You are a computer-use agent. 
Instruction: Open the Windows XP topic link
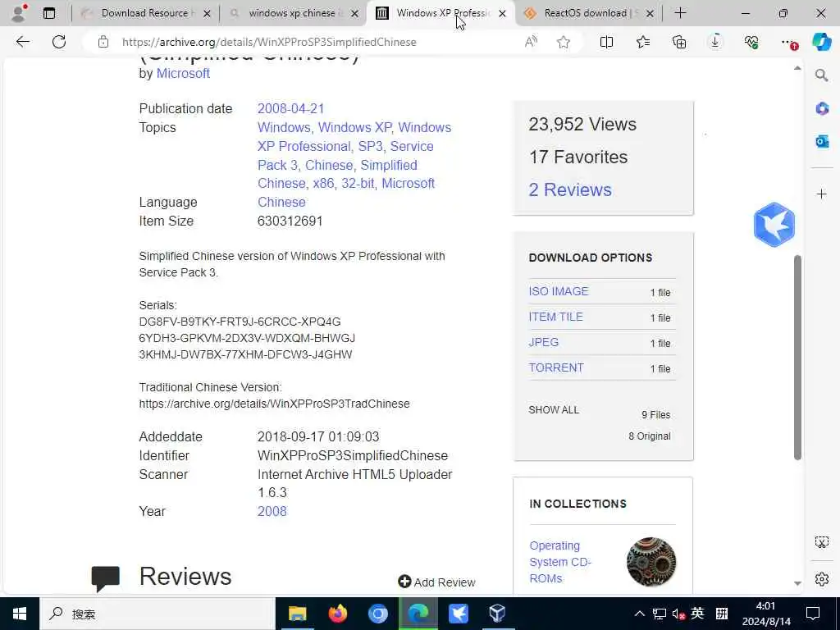tap(355, 127)
